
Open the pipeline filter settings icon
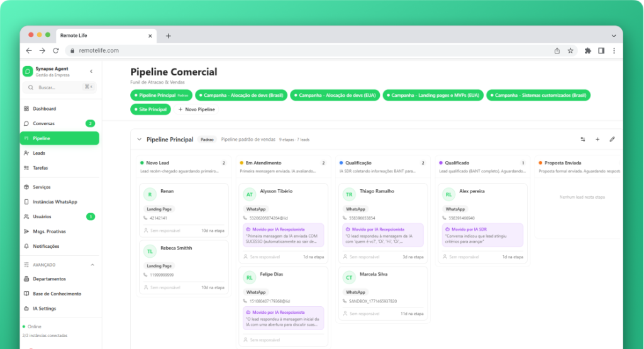(x=582, y=139)
